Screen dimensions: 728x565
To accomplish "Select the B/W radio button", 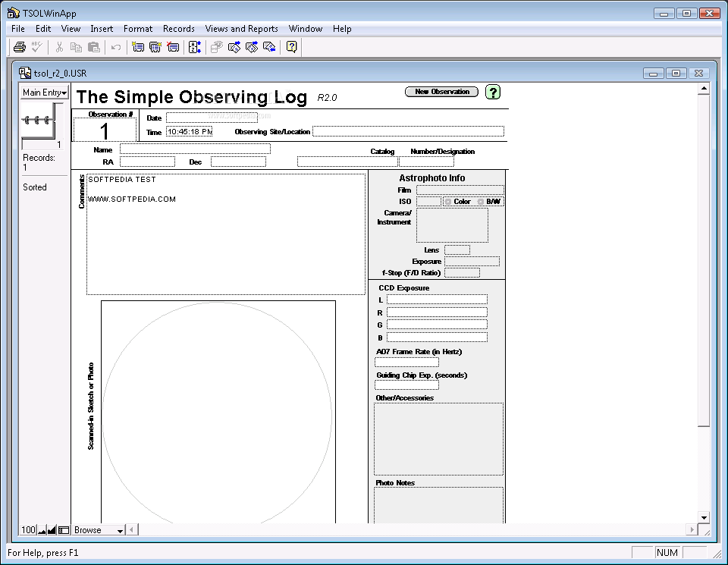I will tap(481, 202).
